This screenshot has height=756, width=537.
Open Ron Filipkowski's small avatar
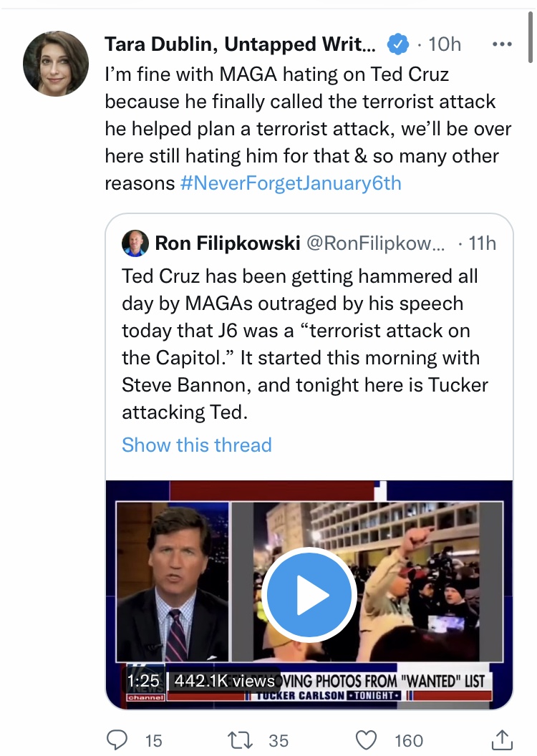click(x=135, y=243)
